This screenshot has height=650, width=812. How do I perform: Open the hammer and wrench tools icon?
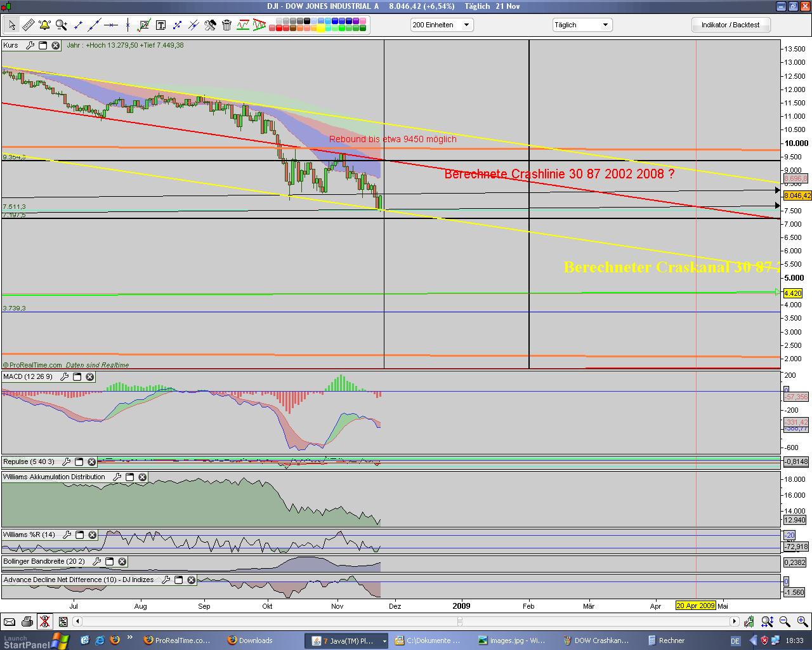pyautogui.click(x=210, y=25)
